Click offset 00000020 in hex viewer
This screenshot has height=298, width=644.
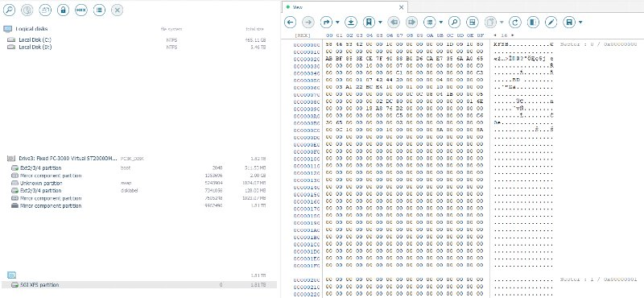tap(307, 59)
